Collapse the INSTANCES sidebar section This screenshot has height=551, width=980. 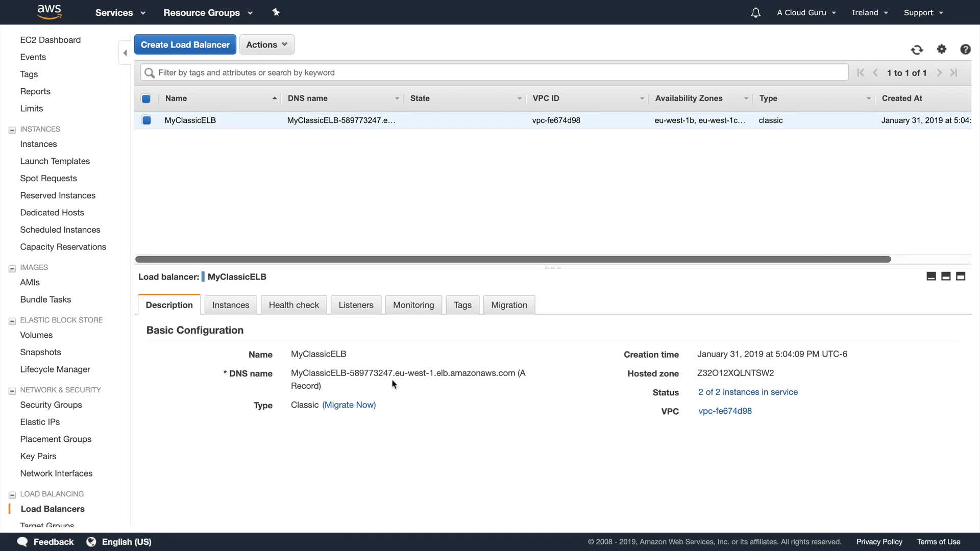(12, 130)
